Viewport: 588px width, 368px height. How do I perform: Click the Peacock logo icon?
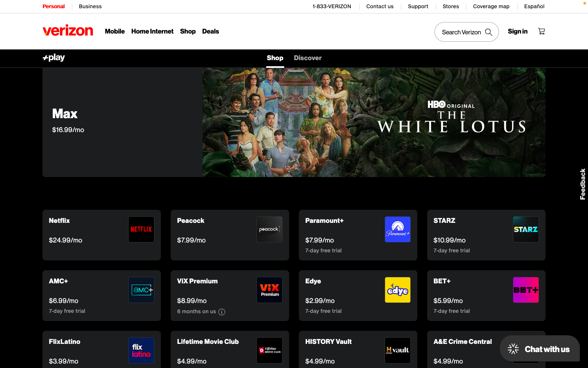coord(269,229)
